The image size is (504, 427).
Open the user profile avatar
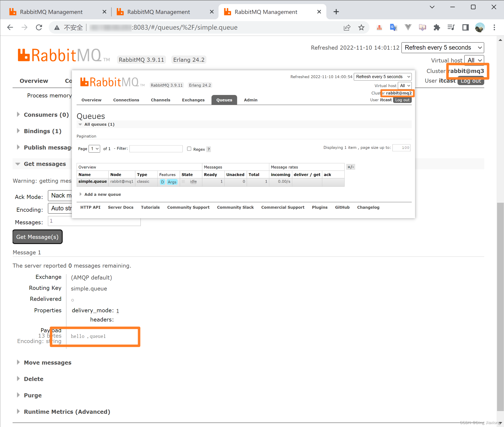point(480,27)
